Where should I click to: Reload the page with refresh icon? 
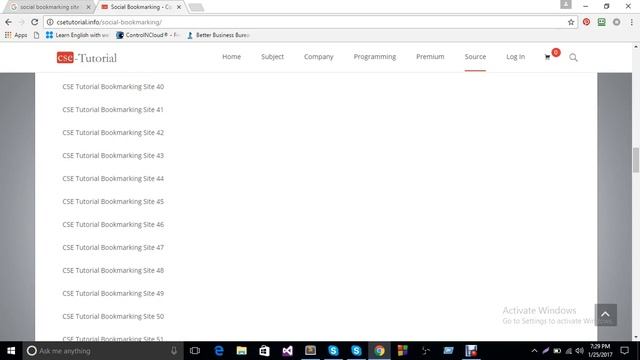[35, 22]
